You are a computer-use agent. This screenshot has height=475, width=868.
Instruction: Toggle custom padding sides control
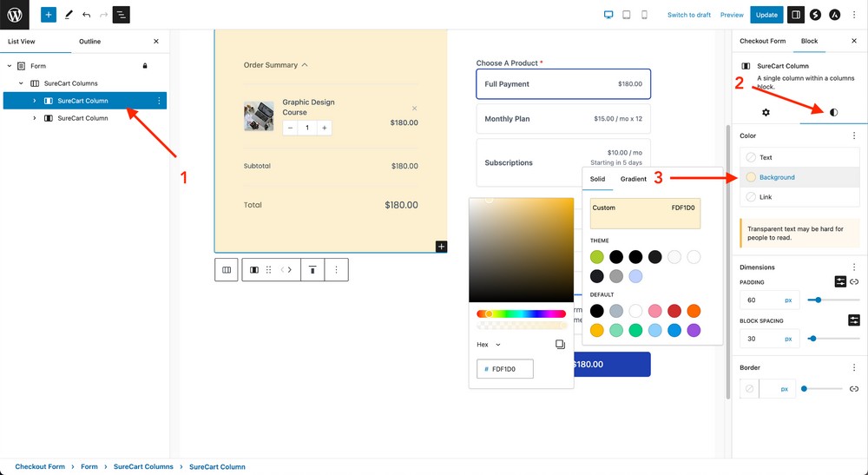coord(840,282)
